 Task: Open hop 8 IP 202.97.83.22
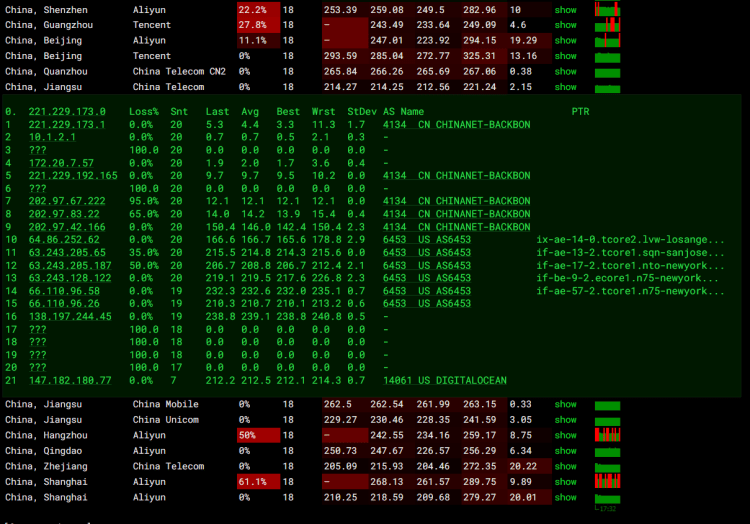(64, 214)
